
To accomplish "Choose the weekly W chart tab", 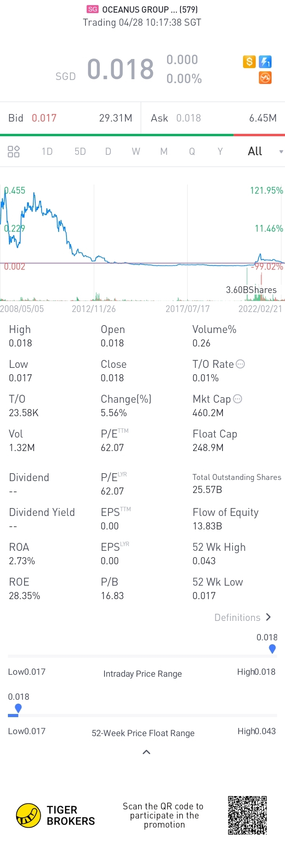I will [136, 151].
